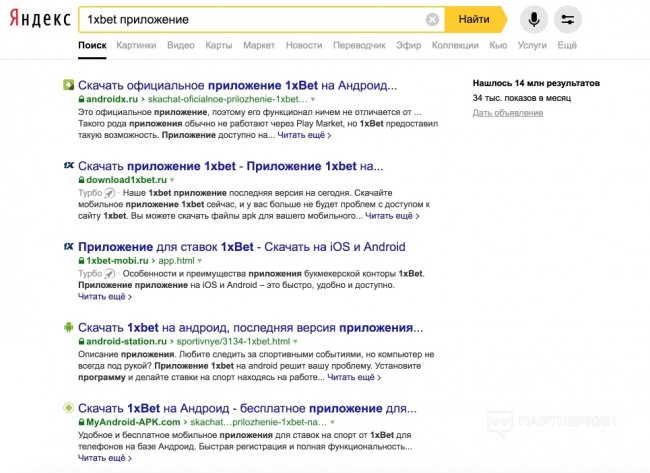Click the MyAndroid-APK.com result favicon

tap(67, 408)
